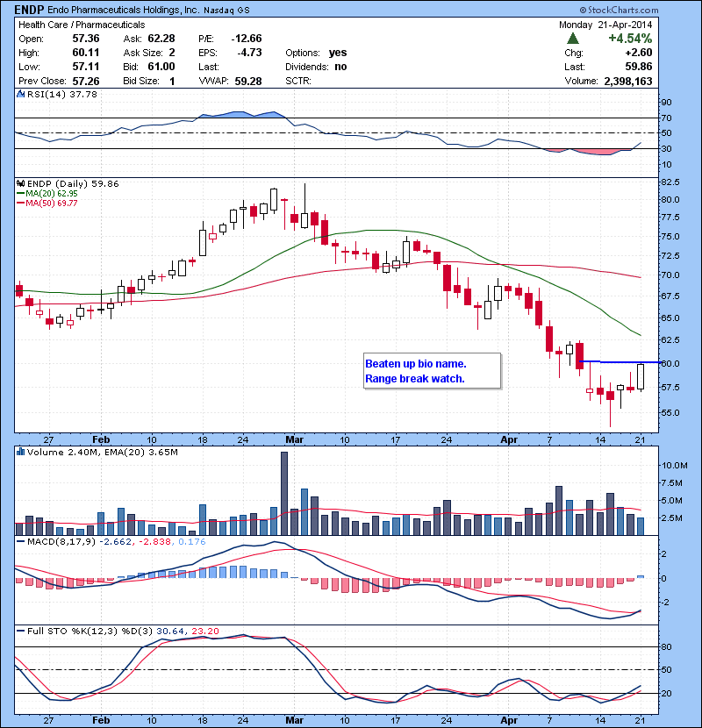Select the Chg value +2.60
Image resolution: width=702 pixels, height=728 pixels.
[638, 53]
